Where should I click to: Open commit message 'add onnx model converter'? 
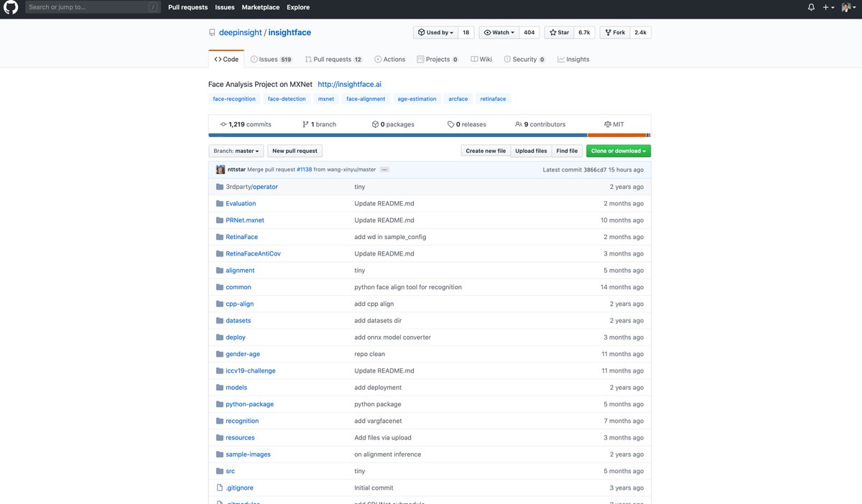[392, 337]
